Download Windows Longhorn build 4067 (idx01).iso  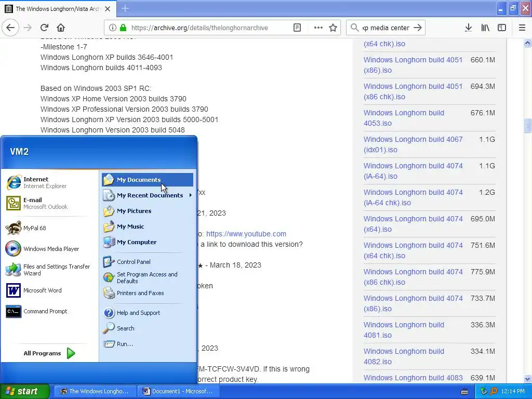point(413,144)
